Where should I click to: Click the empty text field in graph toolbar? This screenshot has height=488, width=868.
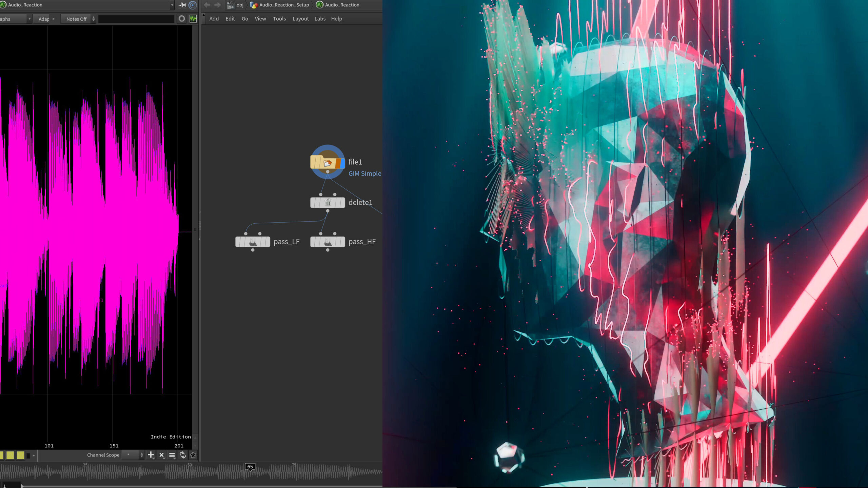[x=136, y=19]
